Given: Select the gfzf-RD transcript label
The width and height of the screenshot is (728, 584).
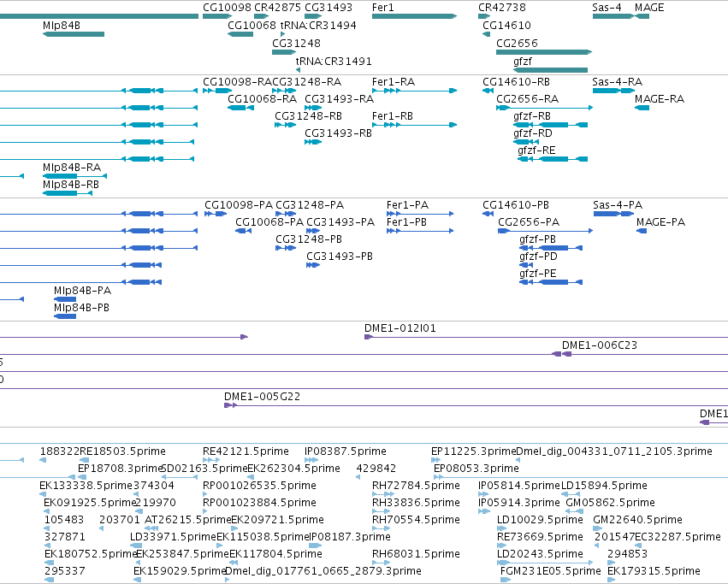Looking at the screenshot, I should 533,133.
